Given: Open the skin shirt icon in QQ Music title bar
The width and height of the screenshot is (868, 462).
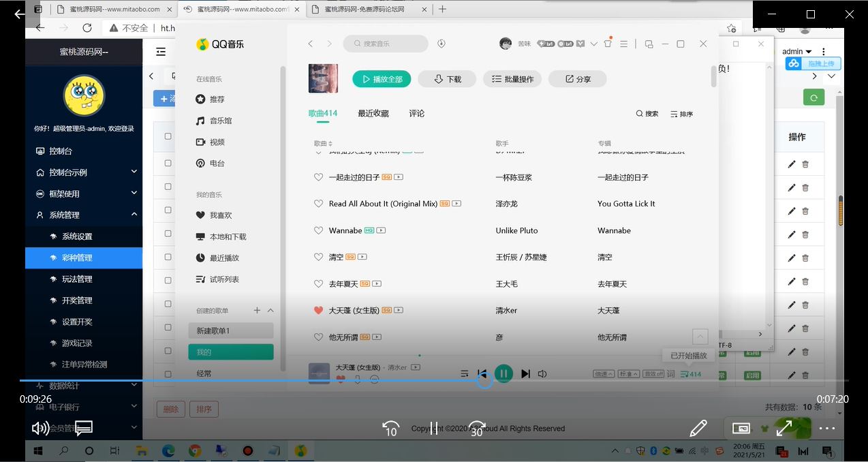Looking at the screenshot, I should (x=607, y=43).
